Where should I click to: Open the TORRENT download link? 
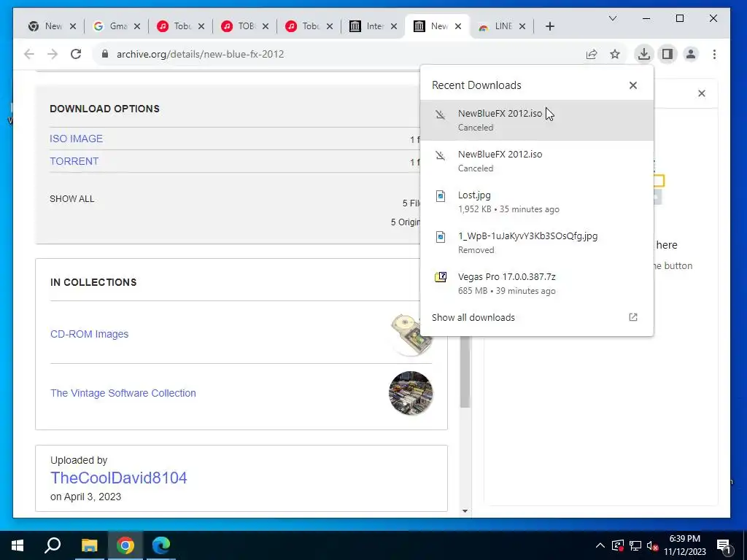[74, 161]
